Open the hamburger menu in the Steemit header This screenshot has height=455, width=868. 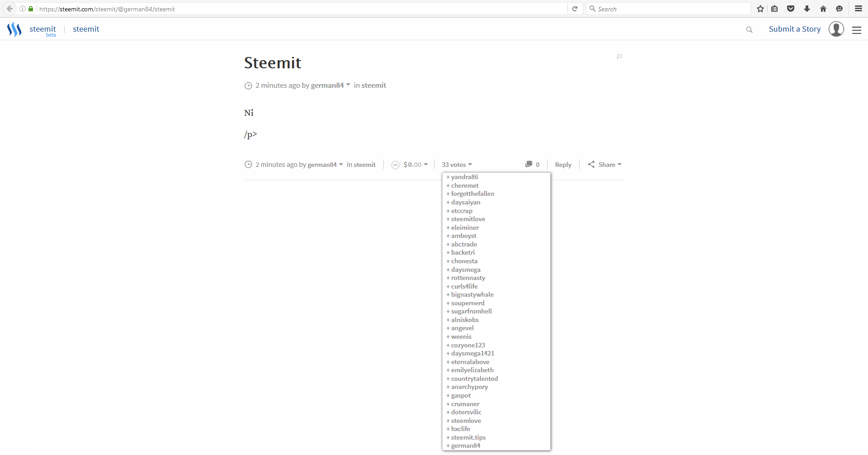click(x=857, y=30)
